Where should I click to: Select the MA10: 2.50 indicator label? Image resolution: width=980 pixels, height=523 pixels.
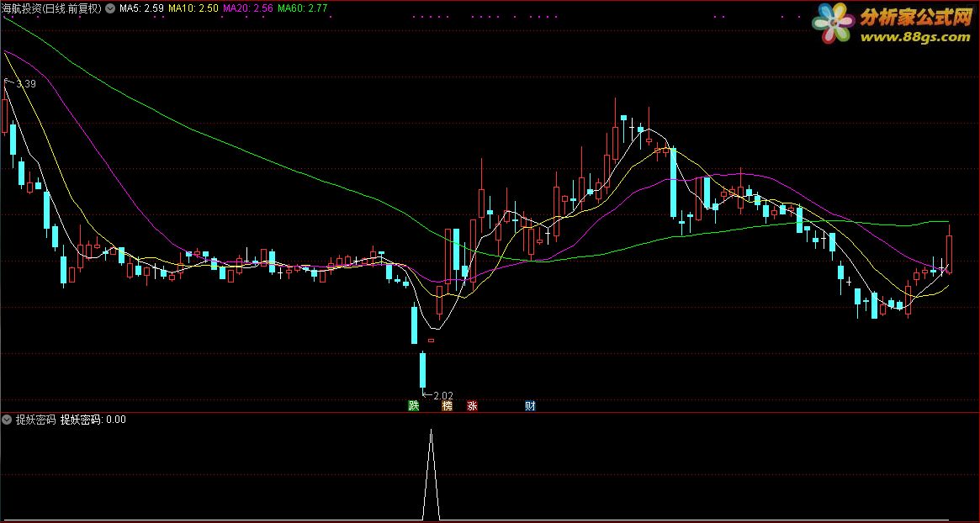193,8
